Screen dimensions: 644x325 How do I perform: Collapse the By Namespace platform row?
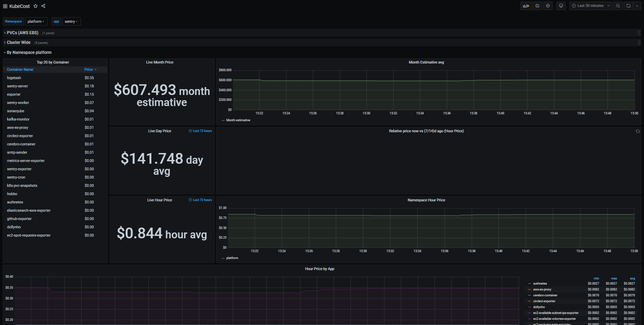[29, 52]
